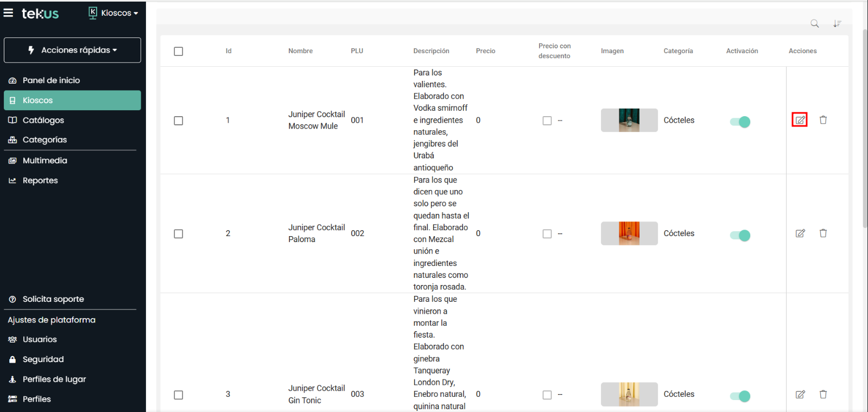This screenshot has height=412, width=868.
Task: Edit the Moscow Mule product row
Action: 800,120
